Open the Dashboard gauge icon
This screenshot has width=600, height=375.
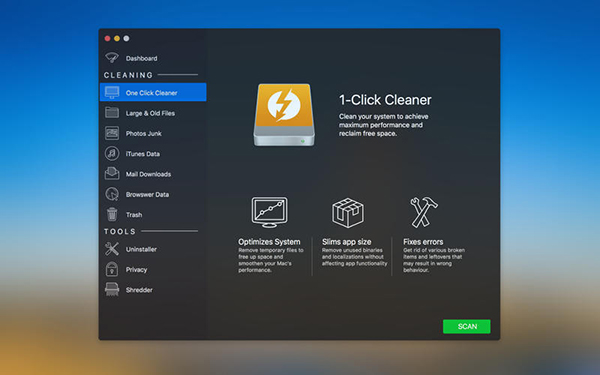coord(112,58)
